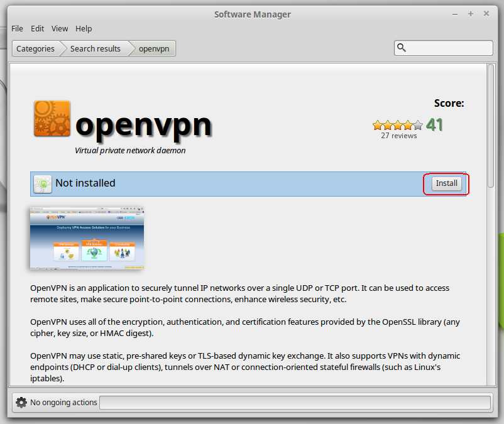Click paragraph starting 'OpenVPN is an application'
The image size is (504, 424).
pos(240,293)
